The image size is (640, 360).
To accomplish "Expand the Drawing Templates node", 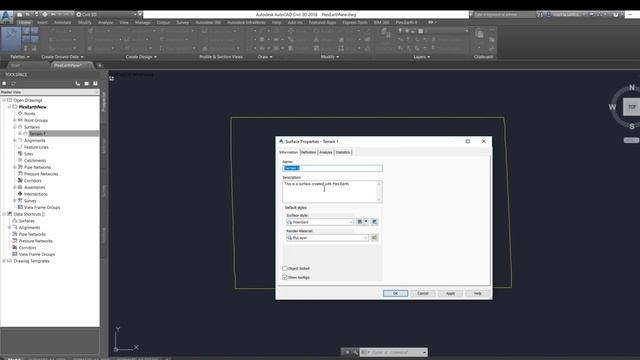I will [x=4, y=261].
